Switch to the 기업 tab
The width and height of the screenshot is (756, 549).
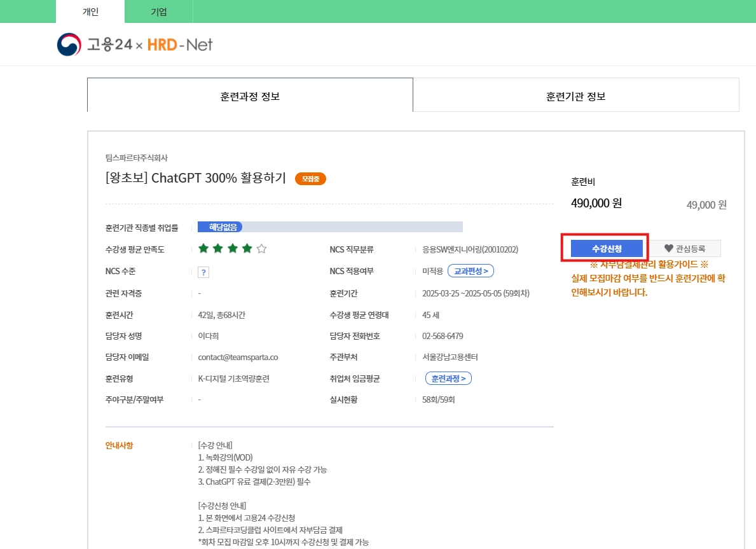point(158,11)
